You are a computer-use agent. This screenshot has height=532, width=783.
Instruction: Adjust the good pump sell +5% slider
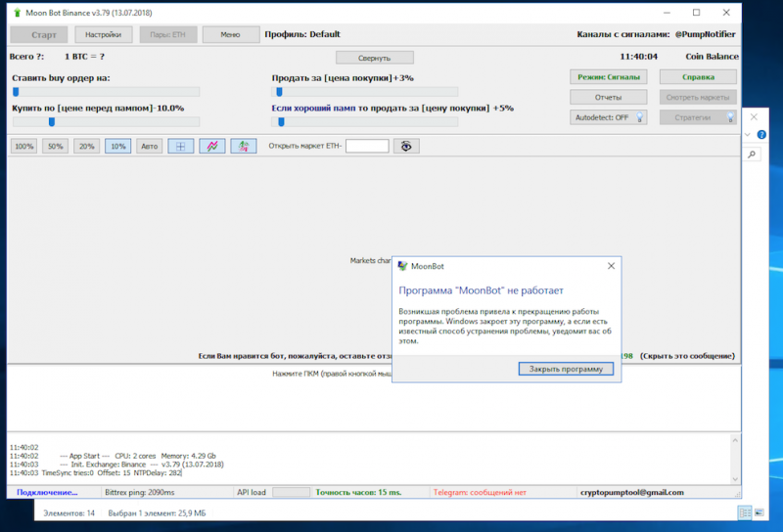tap(364, 122)
